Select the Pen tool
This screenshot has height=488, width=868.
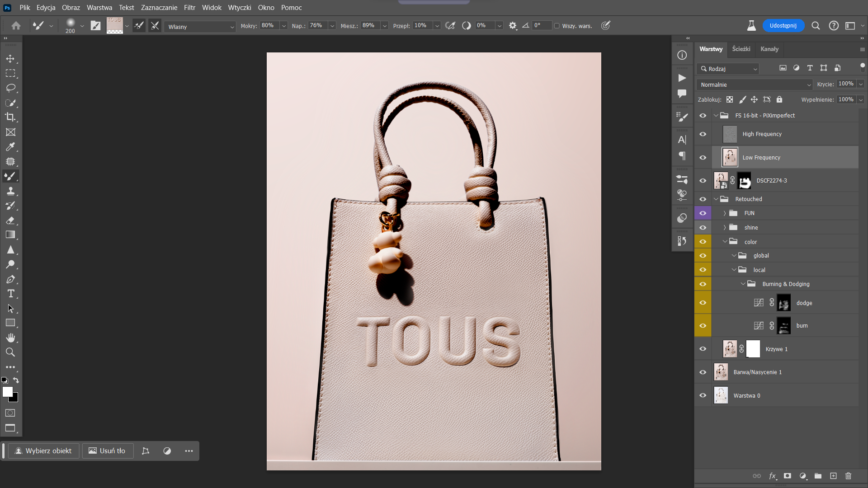click(10, 279)
